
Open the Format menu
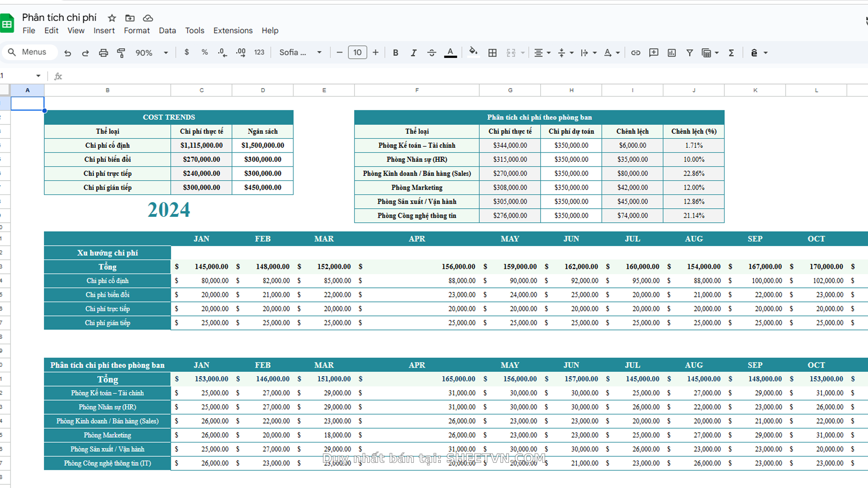click(x=137, y=30)
